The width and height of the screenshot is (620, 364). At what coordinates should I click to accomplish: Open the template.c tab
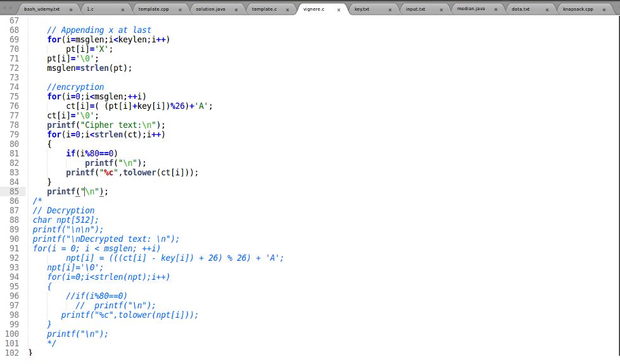(264, 9)
